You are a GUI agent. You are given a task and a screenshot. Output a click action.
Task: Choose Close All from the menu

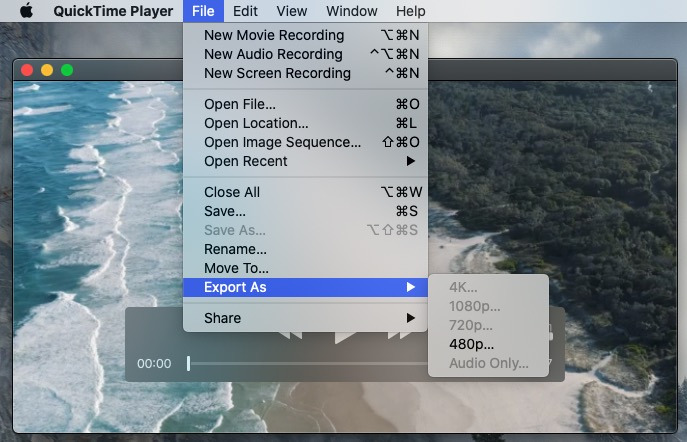pos(305,192)
